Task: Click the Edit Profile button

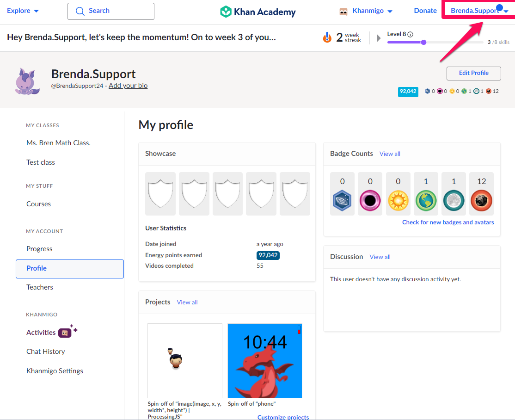Action: (x=473, y=73)
